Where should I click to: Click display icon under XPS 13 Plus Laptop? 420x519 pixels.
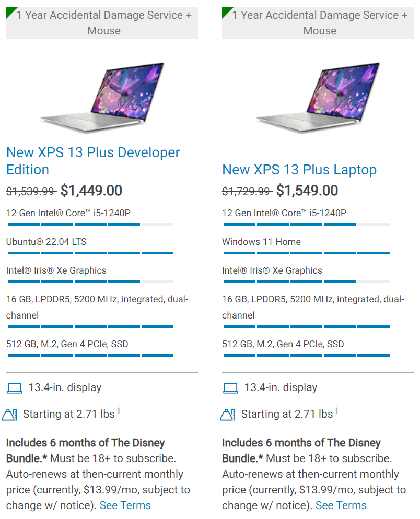(230, 388)
